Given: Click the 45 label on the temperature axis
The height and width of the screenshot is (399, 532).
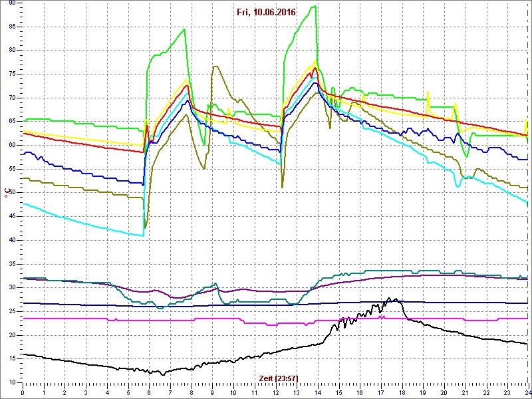Looking at the screenshot, I should click(x=12, y=217).
